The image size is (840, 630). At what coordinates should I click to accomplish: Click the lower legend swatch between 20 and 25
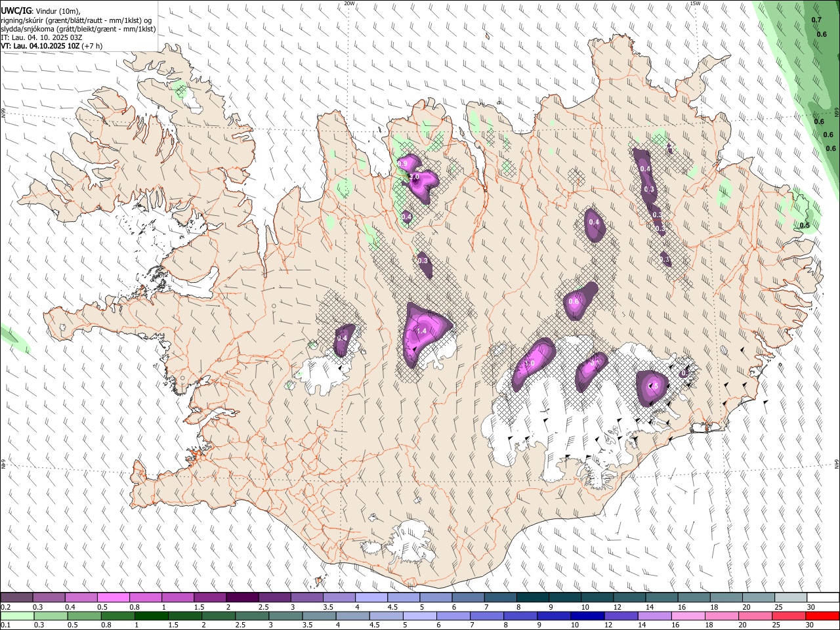(x=755, y=616)
